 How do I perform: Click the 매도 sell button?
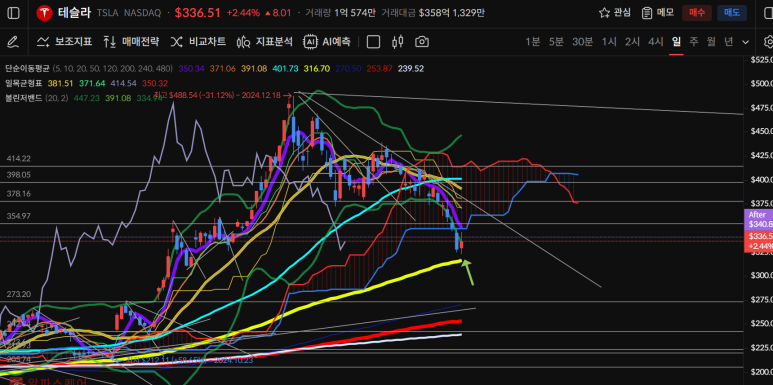coord(732,13)
